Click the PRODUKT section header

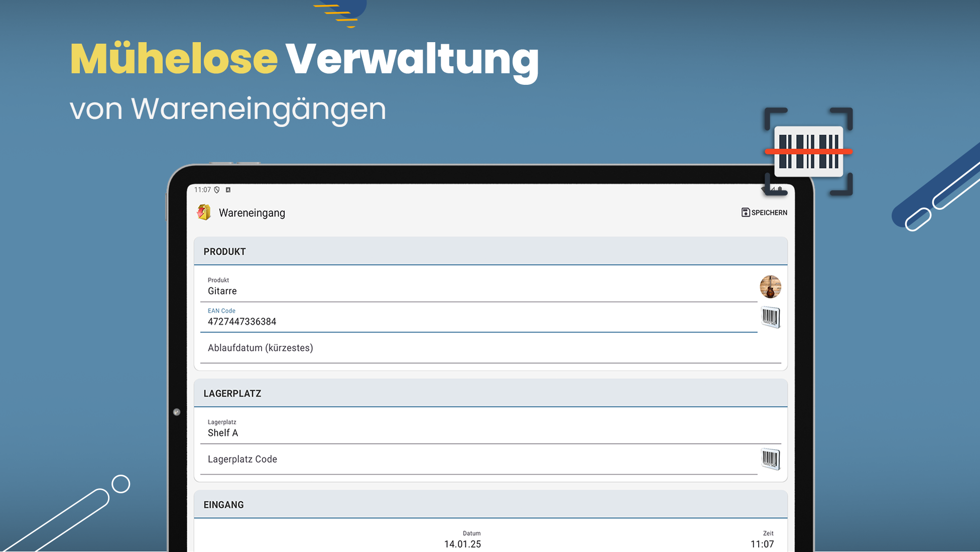point(491,251)
